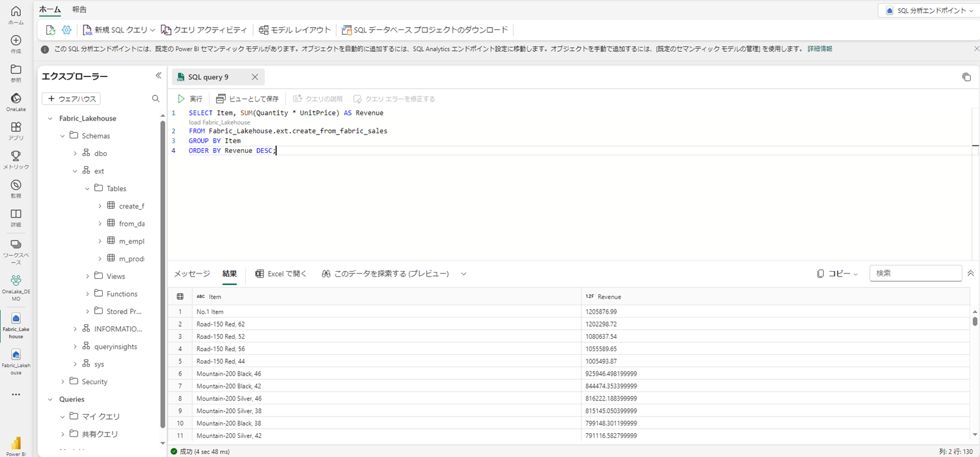
Task: Run the query with 実行 button
Action: coord(190,98)
